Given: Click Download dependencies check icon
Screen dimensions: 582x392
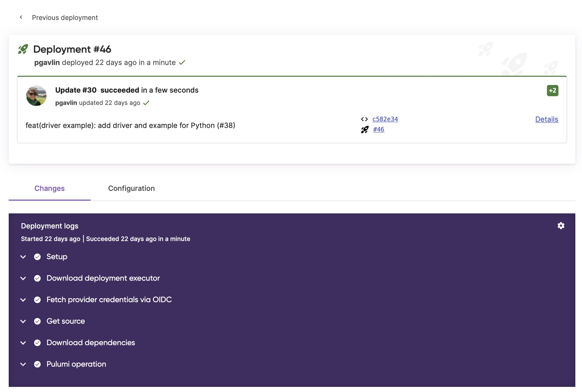Looking at the screenshot, I should point(37,343).
